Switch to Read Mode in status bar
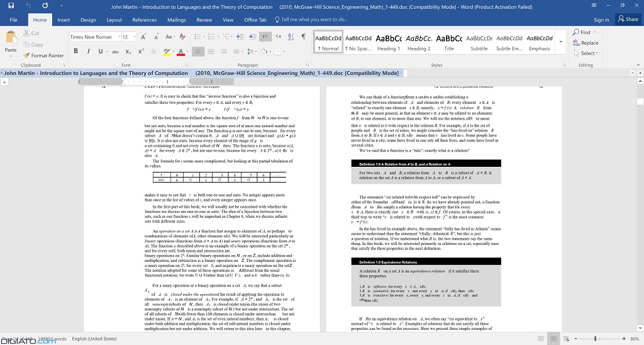The width and height of the screenshot is (644, 345). (x=541, y=339)
